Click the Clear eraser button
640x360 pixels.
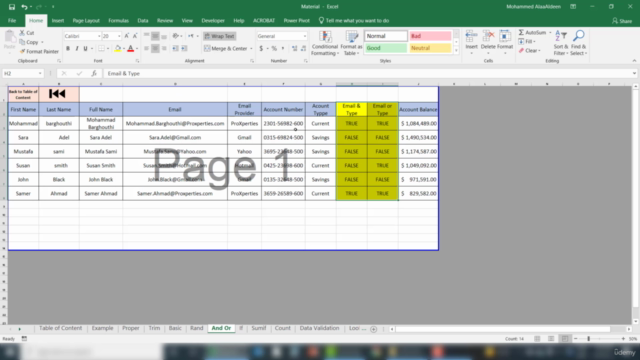coord(529,51)
